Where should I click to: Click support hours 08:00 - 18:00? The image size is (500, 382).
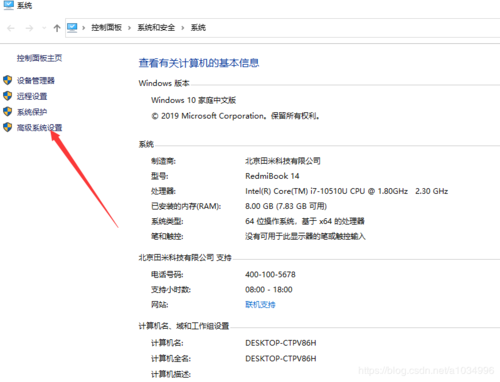pos(269,290)
